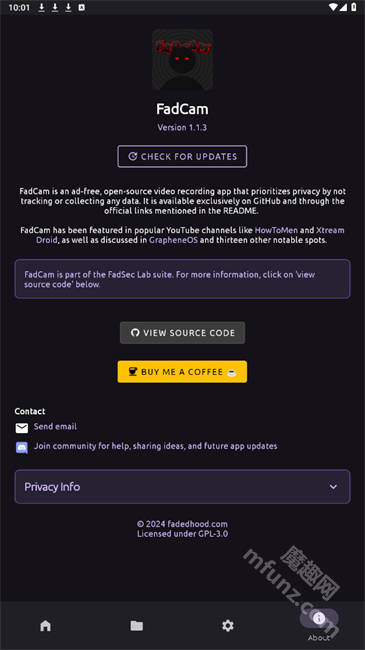This screenshot has width=365, height=650.
Task: Click Send email link text
Action: tap(55, 426)
